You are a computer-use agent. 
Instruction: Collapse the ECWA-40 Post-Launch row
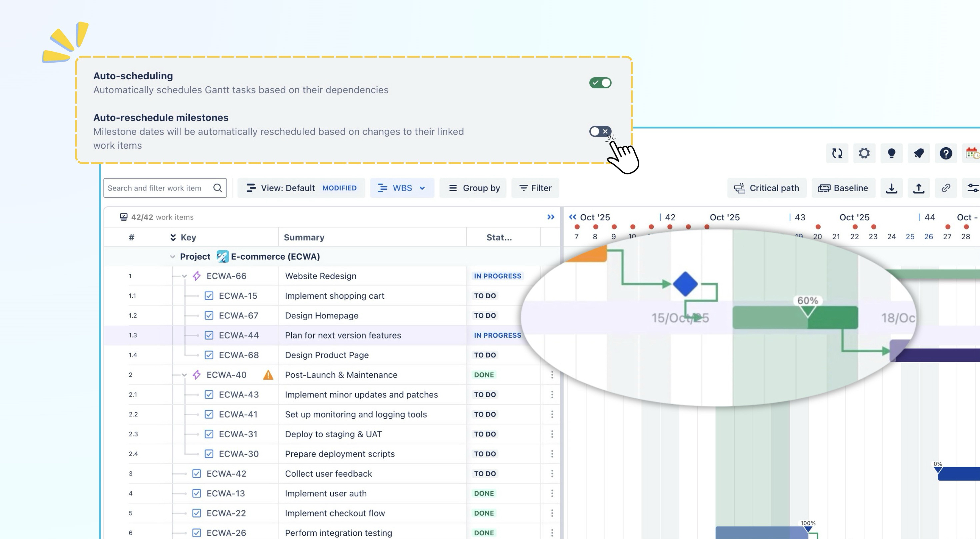coord(184,375)
